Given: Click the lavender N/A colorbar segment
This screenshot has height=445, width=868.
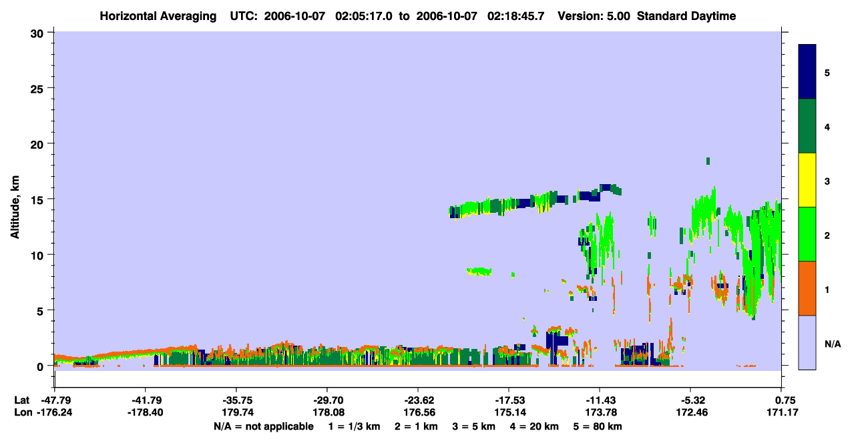Looking at the screenshot, I should (x=807, y=342).
